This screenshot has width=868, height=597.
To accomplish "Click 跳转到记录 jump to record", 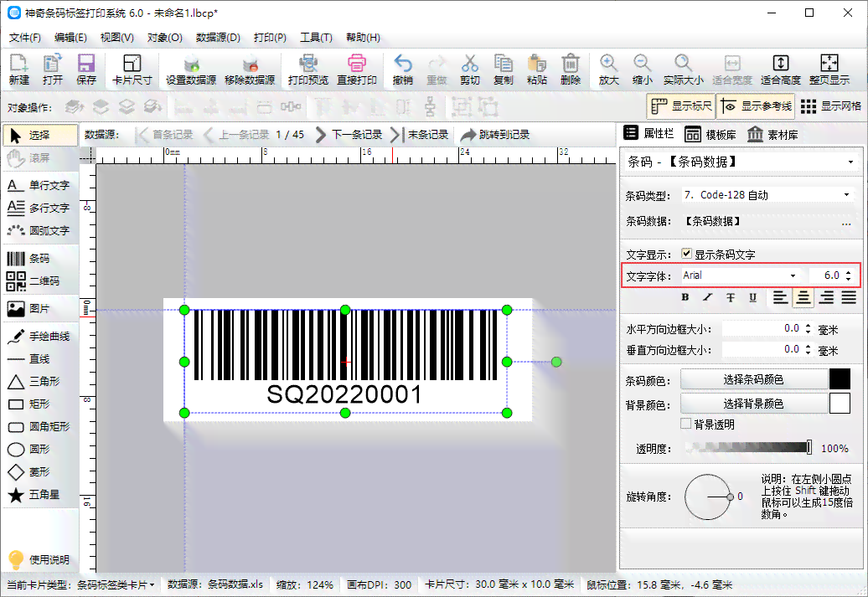I will [x=495, y=135].
